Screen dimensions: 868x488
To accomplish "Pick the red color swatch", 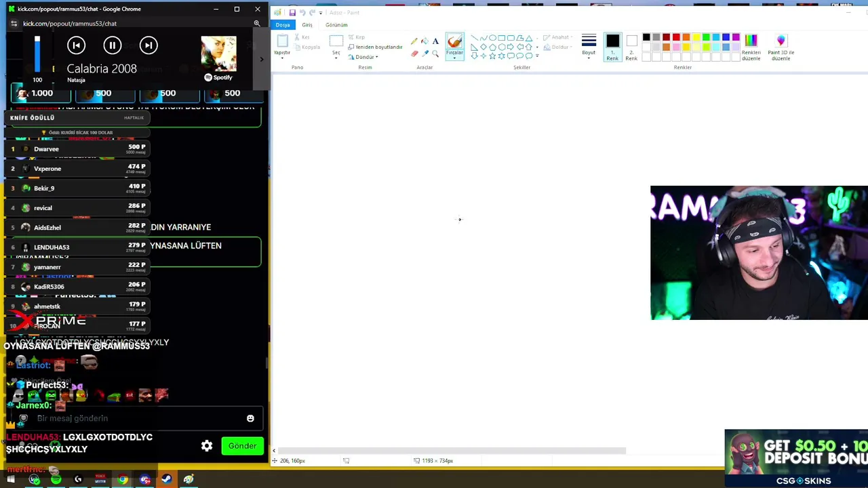I will [x=676, y=37].
